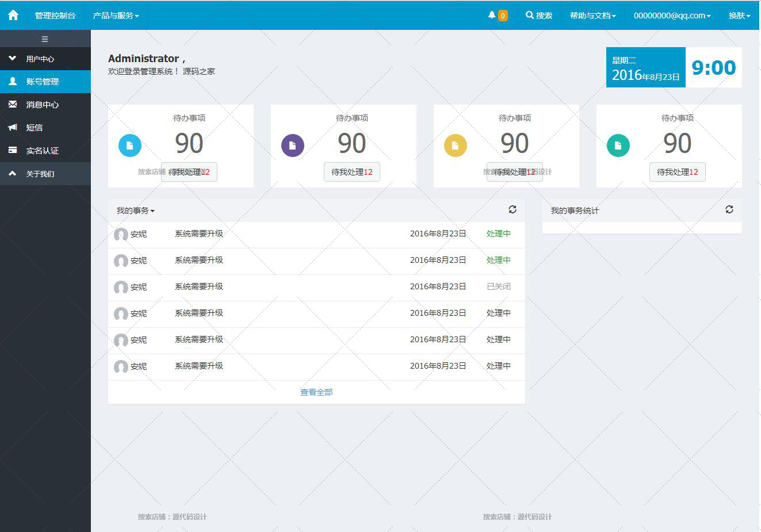Refresh the 我的事务 panel
Viewport: 761px width, 532px height.
pos(513,210)
